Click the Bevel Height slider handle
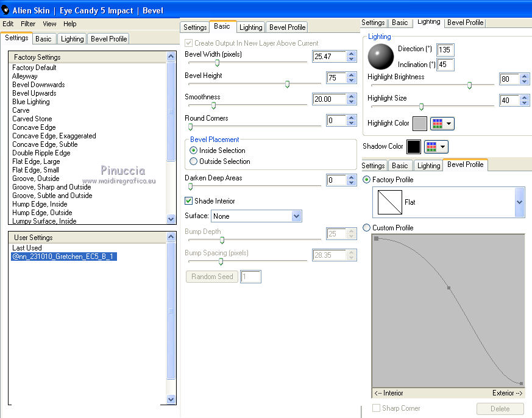The image size is (532, 418). [288, 84]
